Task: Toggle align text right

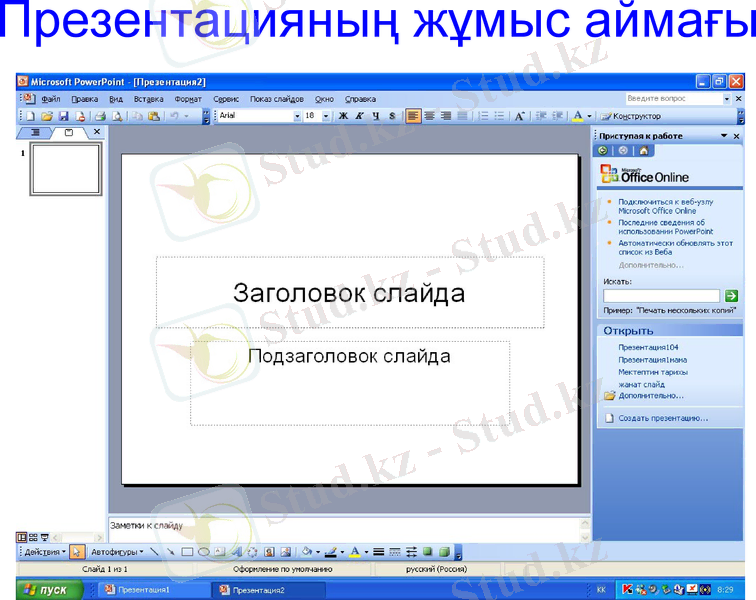Action: (x=446, y=116)
